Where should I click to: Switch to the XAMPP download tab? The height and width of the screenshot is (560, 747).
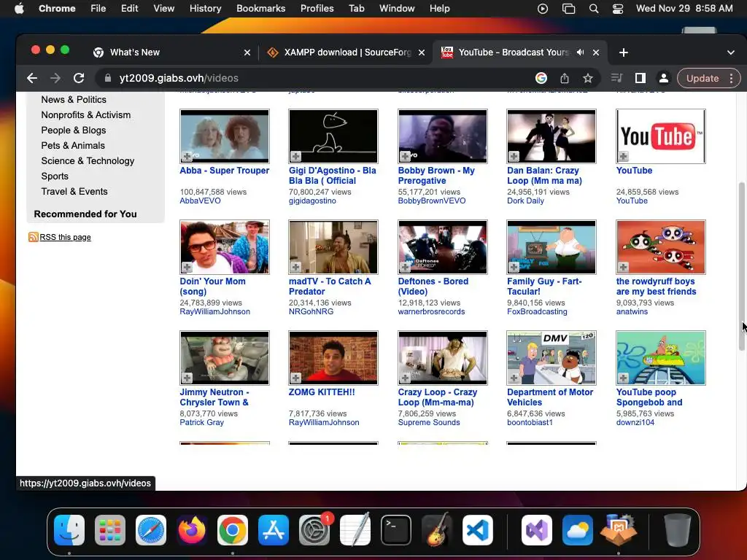pyautogui.click(x=345, y=52)
